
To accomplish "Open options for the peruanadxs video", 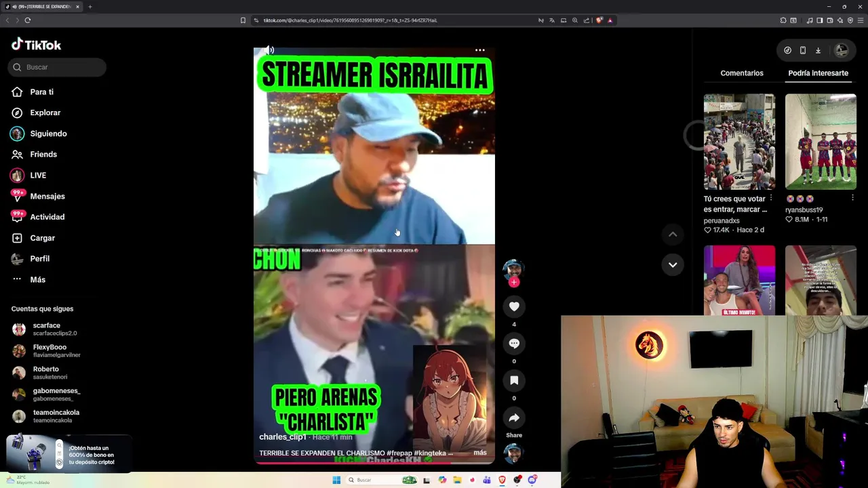I will coord(771,198).
